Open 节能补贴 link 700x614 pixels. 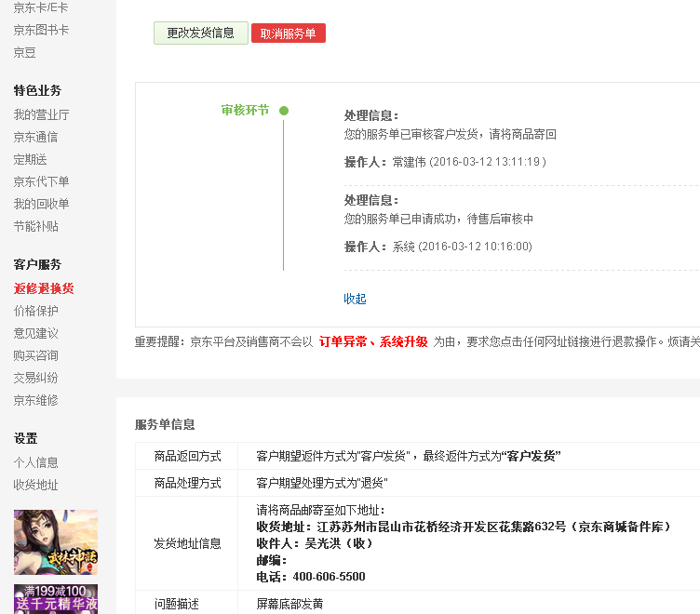coord(35,226)
